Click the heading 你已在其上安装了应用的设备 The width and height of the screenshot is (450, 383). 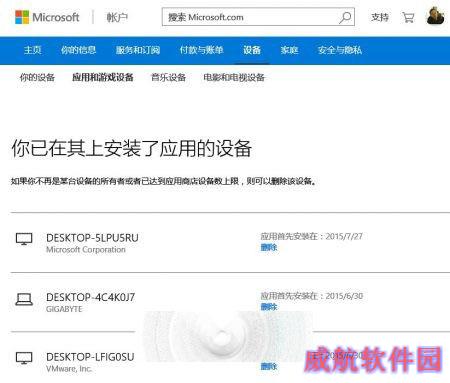[x=132, y=148]
